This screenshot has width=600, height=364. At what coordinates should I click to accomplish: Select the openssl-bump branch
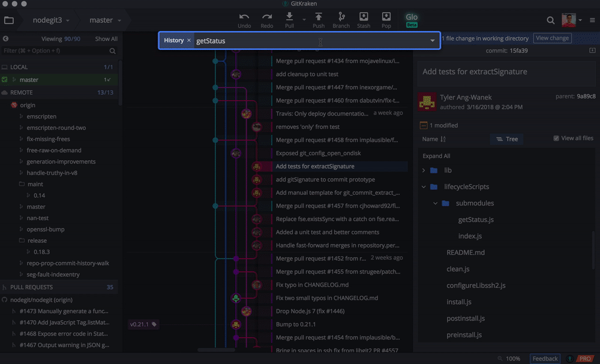click(x=46, y=229)
